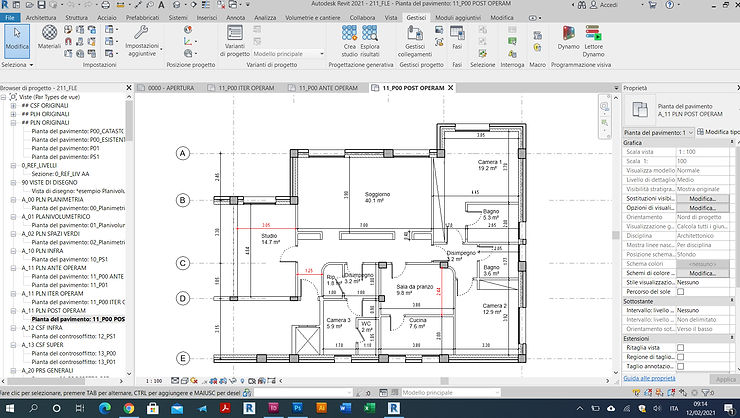Click the project browser vertical scrollbar
Viewport: 740px width, 418px height.
tap(129, 121)
